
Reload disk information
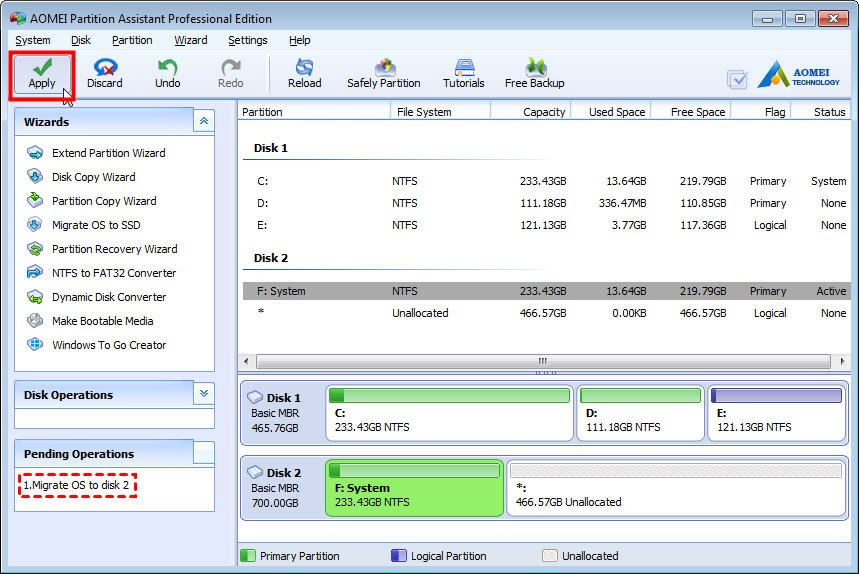tap(305, 74)
